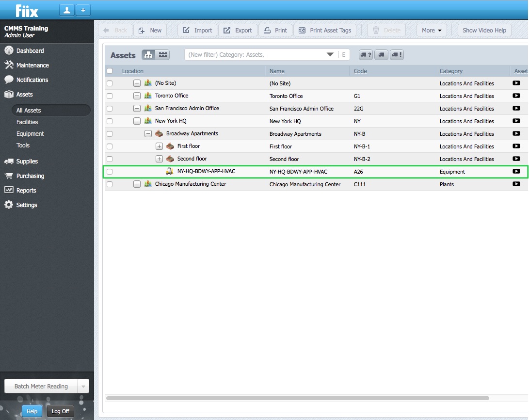529x420 pixels.
Task: Click the horizontal scrollbar under asset table
Action: 298,398
